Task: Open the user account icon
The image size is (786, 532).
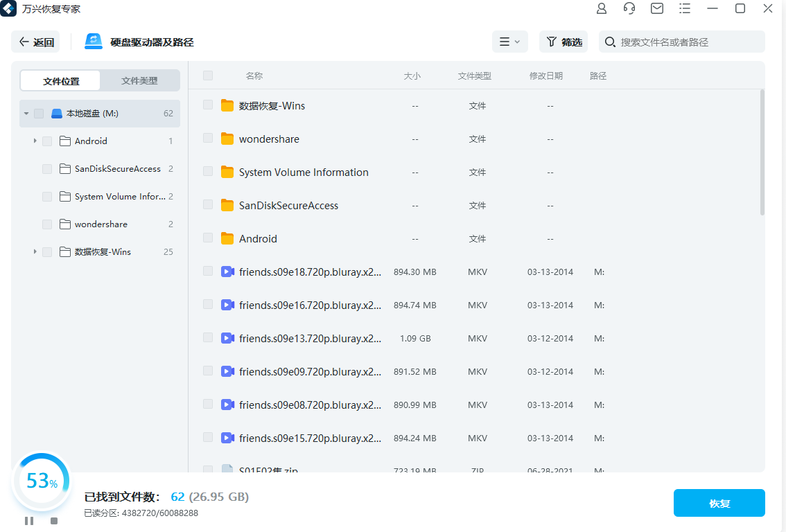Action: (601, 8)
